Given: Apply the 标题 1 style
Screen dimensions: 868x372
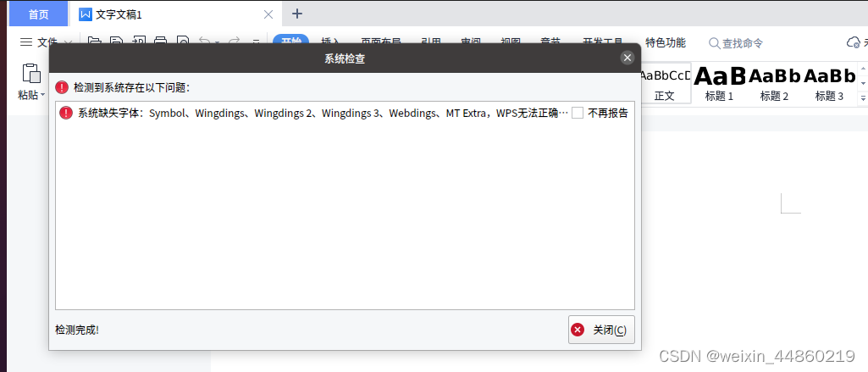Looking at the screenshot, I should point(719,83).
